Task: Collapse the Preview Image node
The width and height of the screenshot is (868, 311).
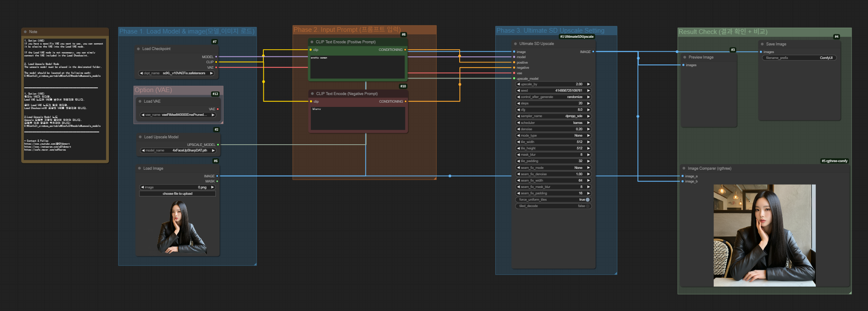Action: click(684, 57)
